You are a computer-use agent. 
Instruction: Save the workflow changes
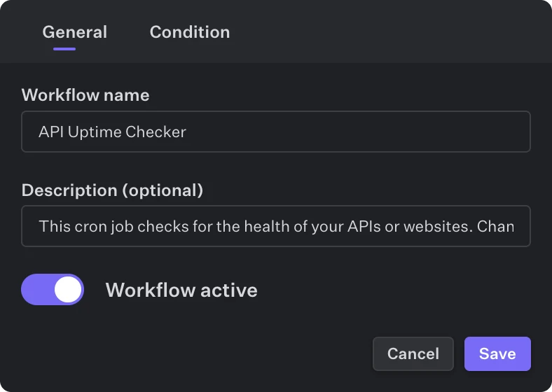coord(497,353)
